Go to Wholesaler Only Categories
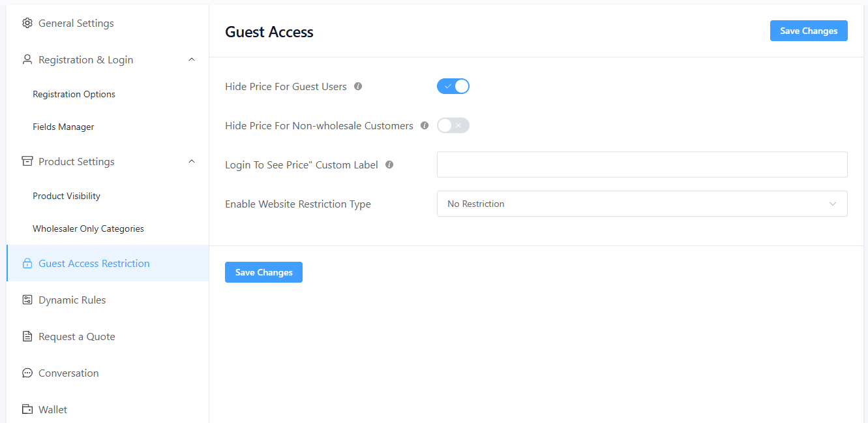Image resolution: width=868 pixels, height=423 pixels. pyautogui.click(x=89, y=228)
